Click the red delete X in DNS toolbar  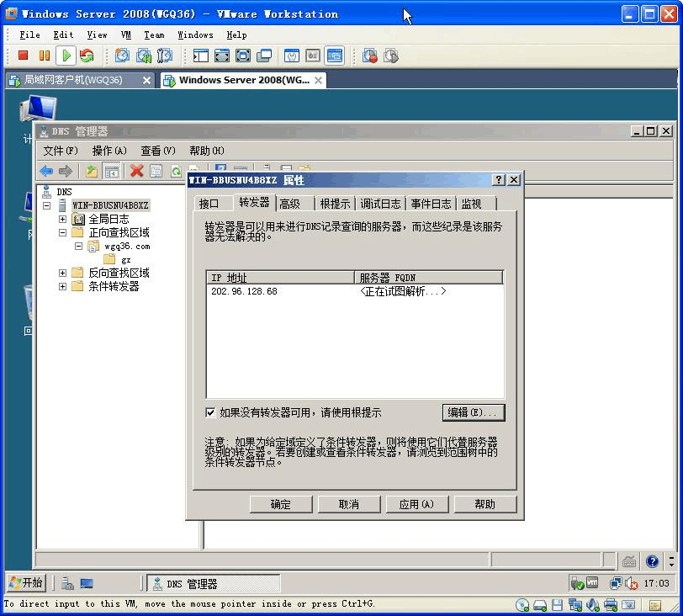coord(136,171)
